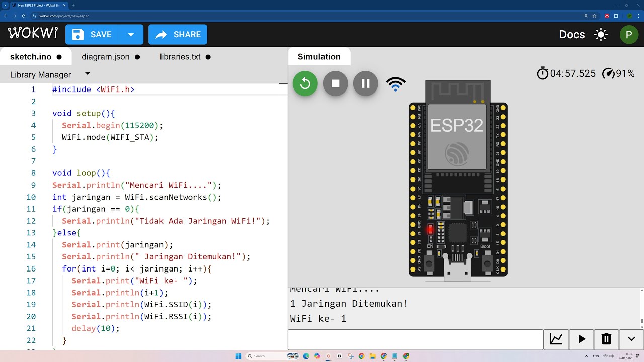
Task: Open a new browser tab
Action: 73,5
